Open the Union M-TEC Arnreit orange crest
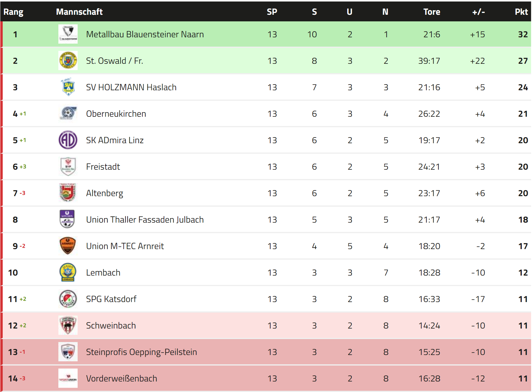This screenshot has height=392, width=532. click(x=68, y=246)
